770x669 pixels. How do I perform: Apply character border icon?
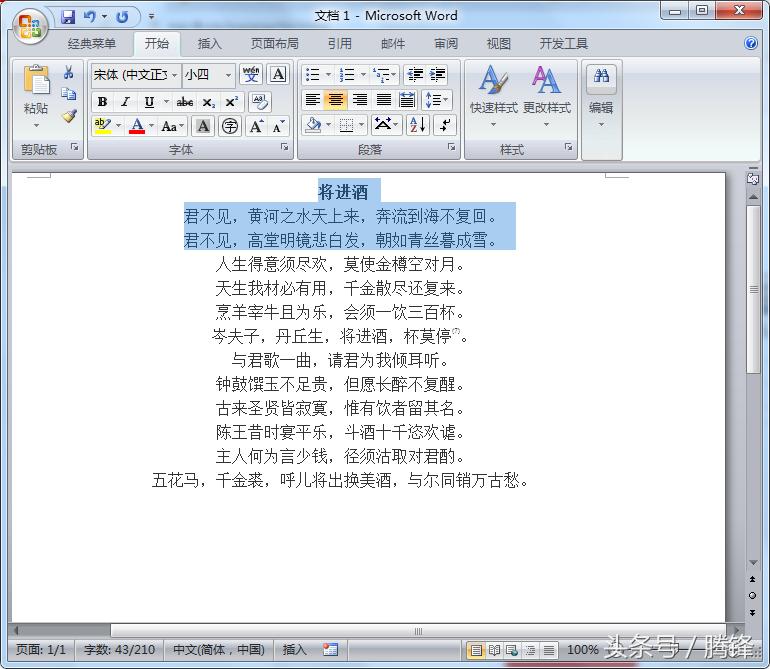(x=278, y=75)
